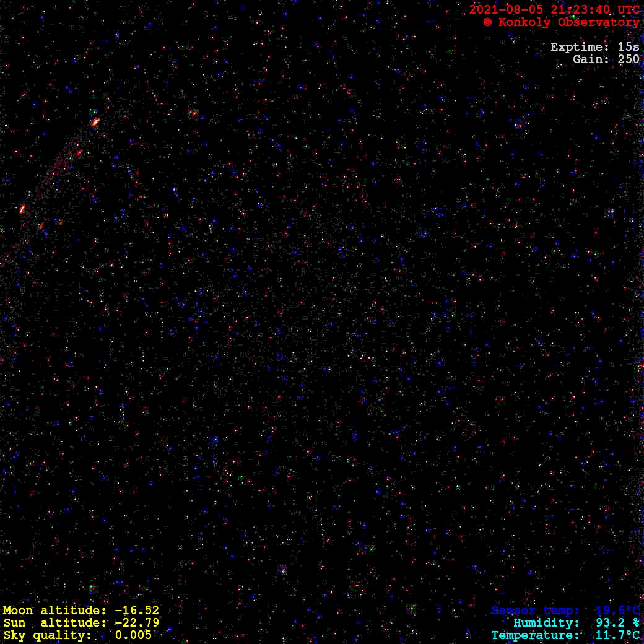Click the Sky quality label

click(47, 635)
